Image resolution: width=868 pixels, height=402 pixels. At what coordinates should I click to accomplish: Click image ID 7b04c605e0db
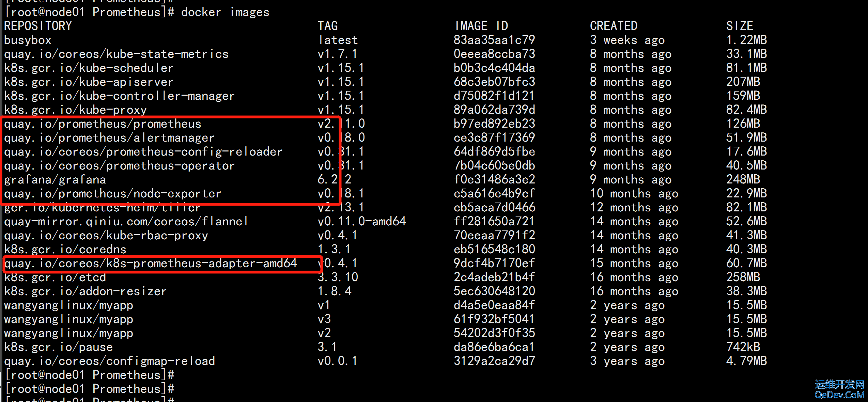pyautogui.click(x=494, y=165)
